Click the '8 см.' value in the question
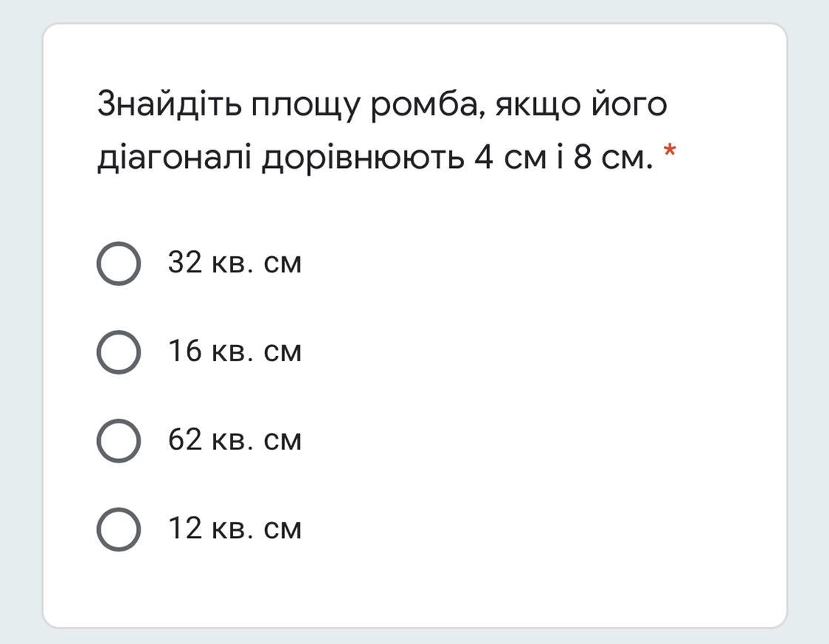This screenshot has width=829, height=644. pyautogui.click(x=614, y=158)
